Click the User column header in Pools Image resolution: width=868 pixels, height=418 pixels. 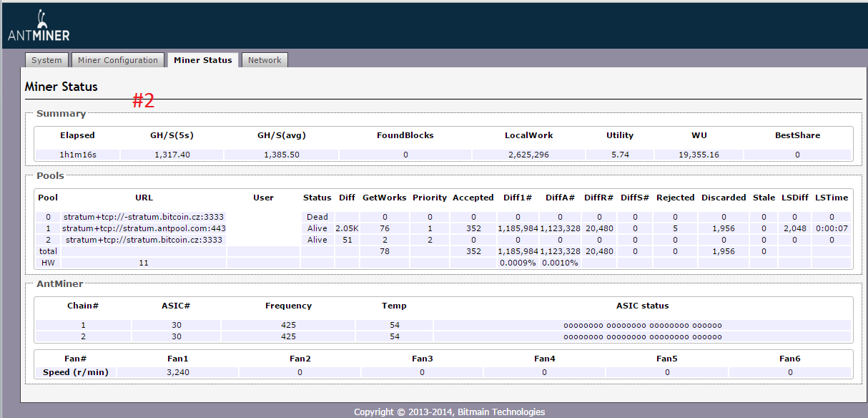click(263, 198)
